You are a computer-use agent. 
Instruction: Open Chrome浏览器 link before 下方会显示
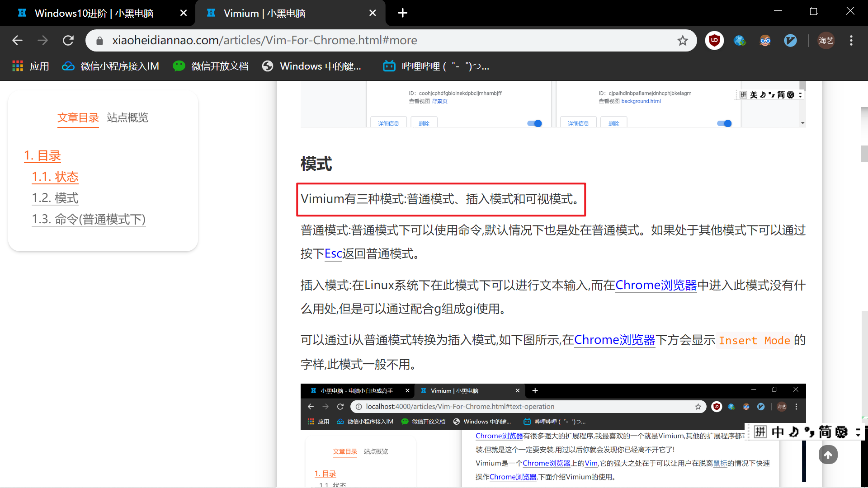click(x=614, y=340)
